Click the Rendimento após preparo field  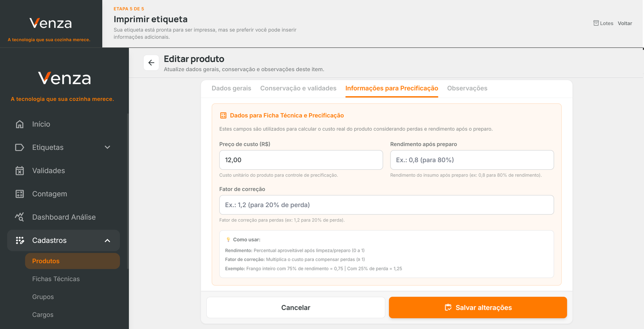(472, 160)
